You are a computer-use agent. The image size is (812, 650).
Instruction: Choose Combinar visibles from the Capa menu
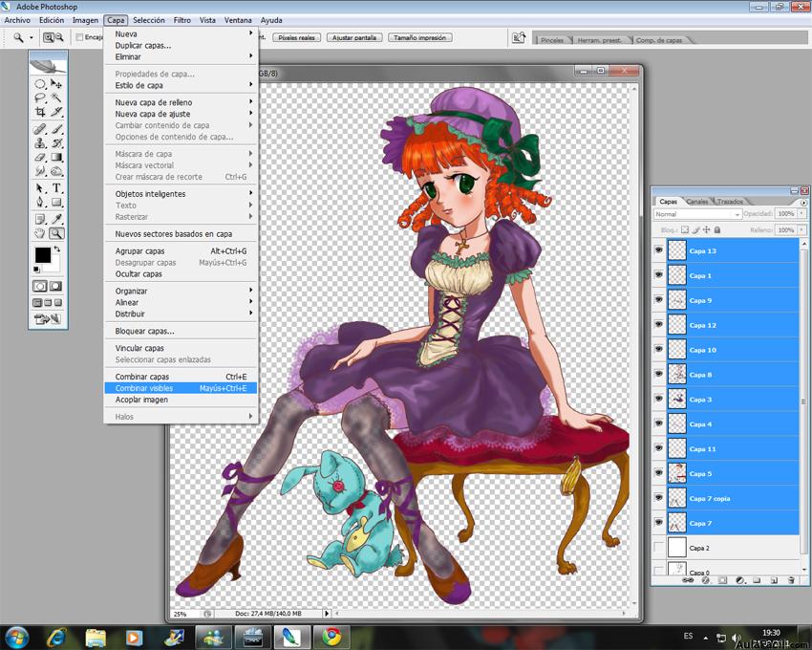pyautogui.click(x=181, y=388)
